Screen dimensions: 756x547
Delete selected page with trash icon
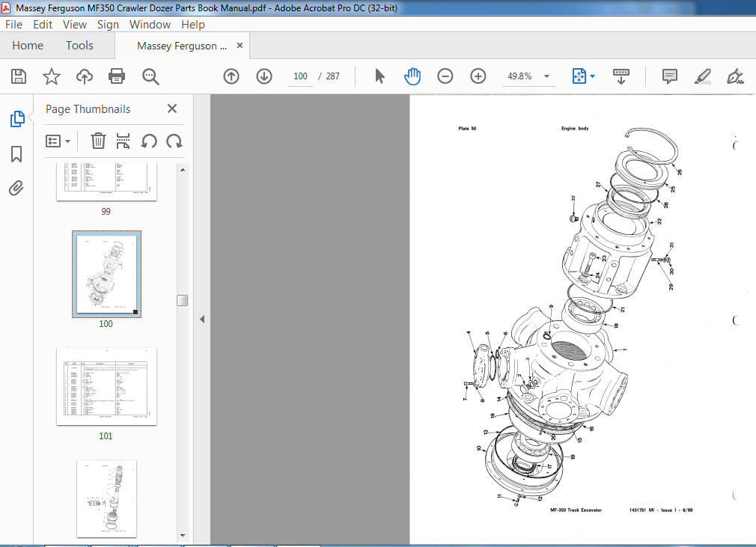(98, 141)
